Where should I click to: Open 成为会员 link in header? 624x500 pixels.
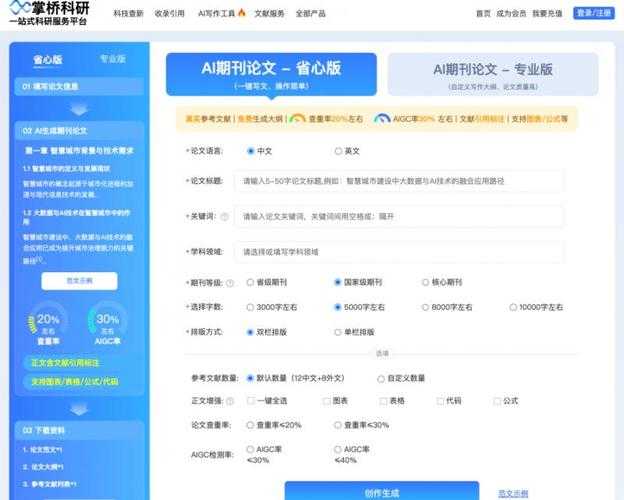click(511, 14)
